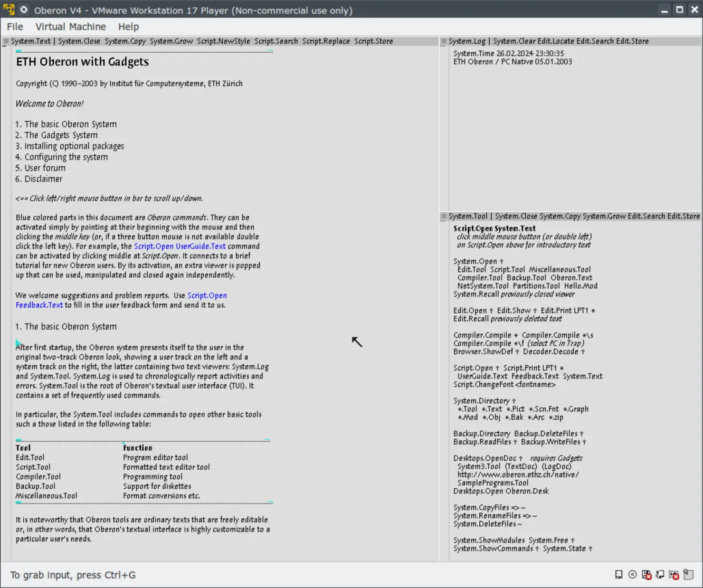The width and height of the screenshot is (703, 588).
Task: Click the System.ShowModules command
Action: (489, 541)
